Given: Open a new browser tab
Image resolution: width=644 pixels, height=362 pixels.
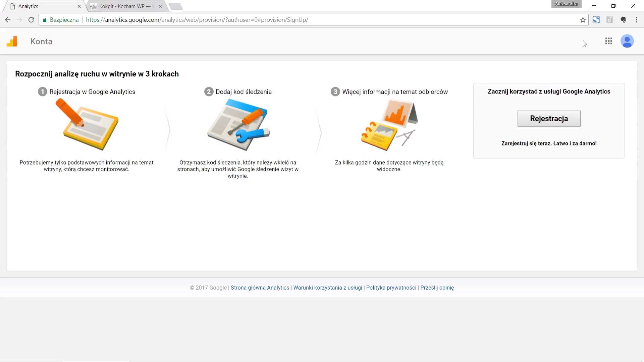Looking at the screenshot, I should point(175,6).
